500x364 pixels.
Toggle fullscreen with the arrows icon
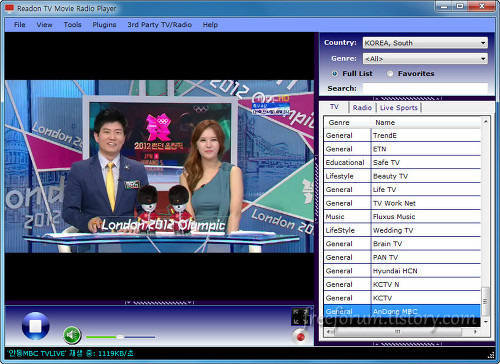pyautogui.click(x=301, y=316)
